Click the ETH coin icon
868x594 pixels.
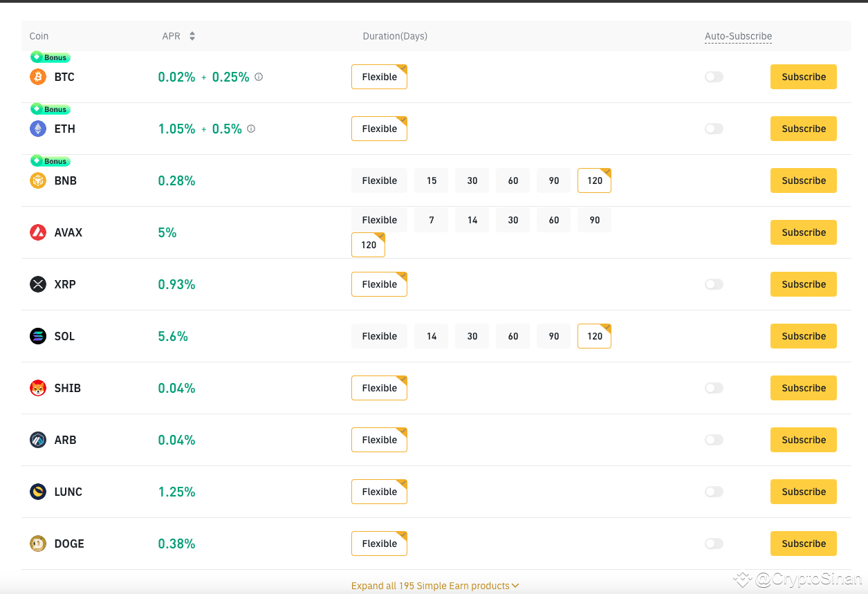coord(37,129)
